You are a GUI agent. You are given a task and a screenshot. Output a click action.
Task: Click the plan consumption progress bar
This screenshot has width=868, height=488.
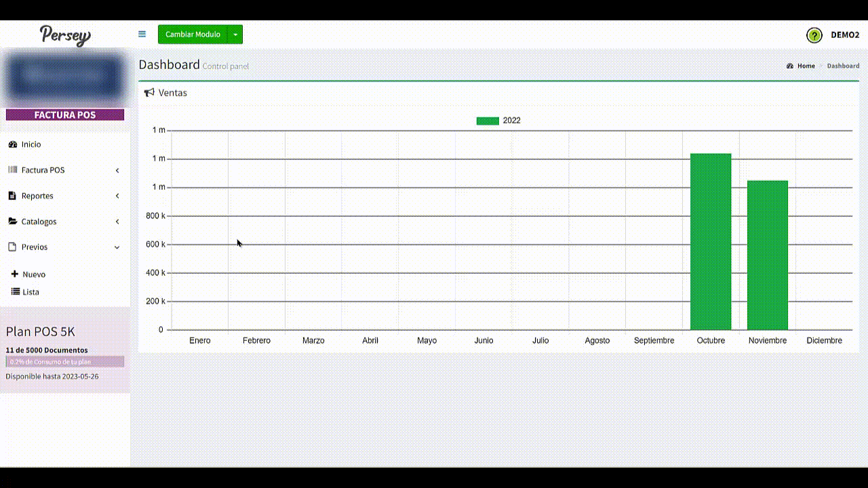(x=65, y=362)
